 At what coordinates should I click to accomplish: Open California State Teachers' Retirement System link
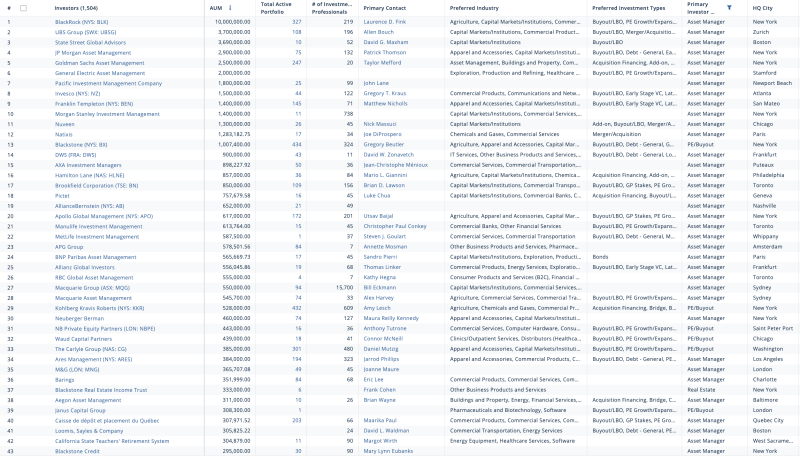[112, 441]
